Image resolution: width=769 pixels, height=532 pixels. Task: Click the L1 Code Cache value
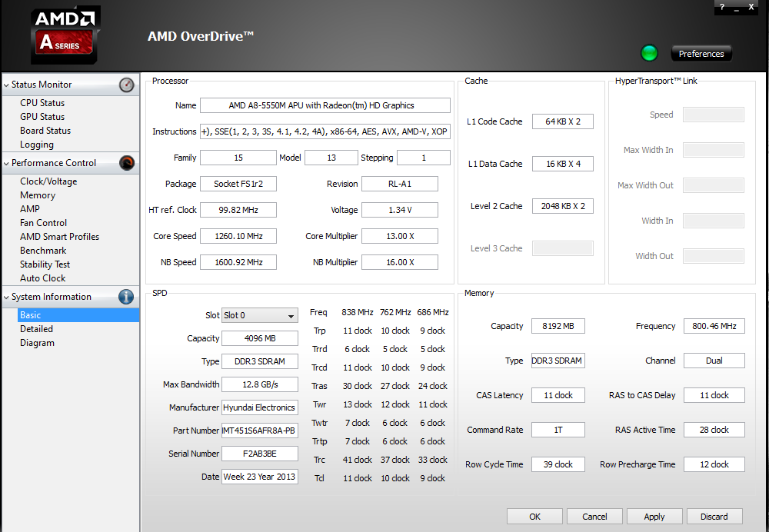563,121
